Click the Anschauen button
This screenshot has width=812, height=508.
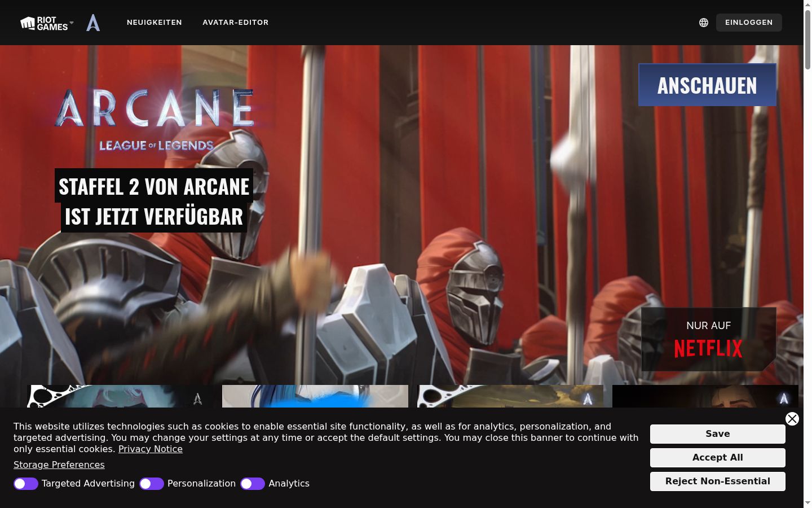pos(707,85)
